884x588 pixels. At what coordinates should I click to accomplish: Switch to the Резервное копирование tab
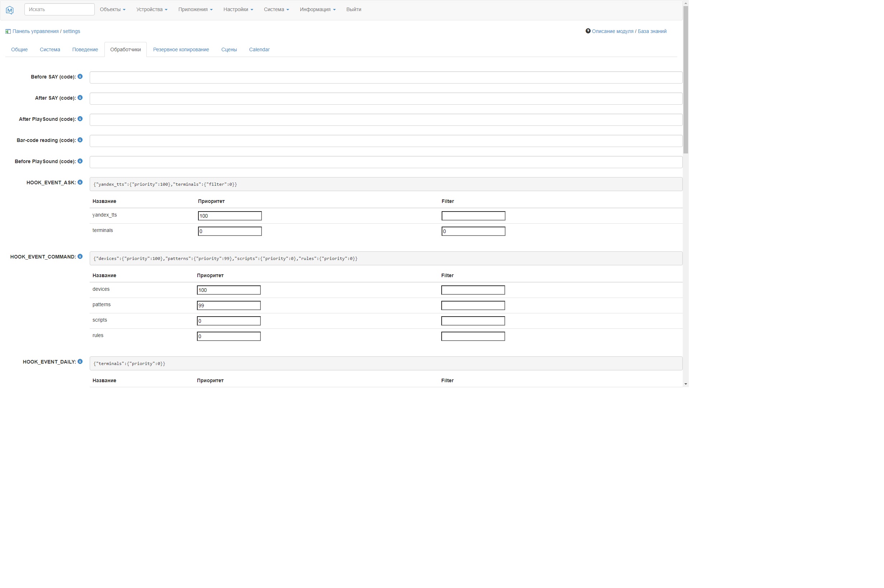[x=181, y=49]
